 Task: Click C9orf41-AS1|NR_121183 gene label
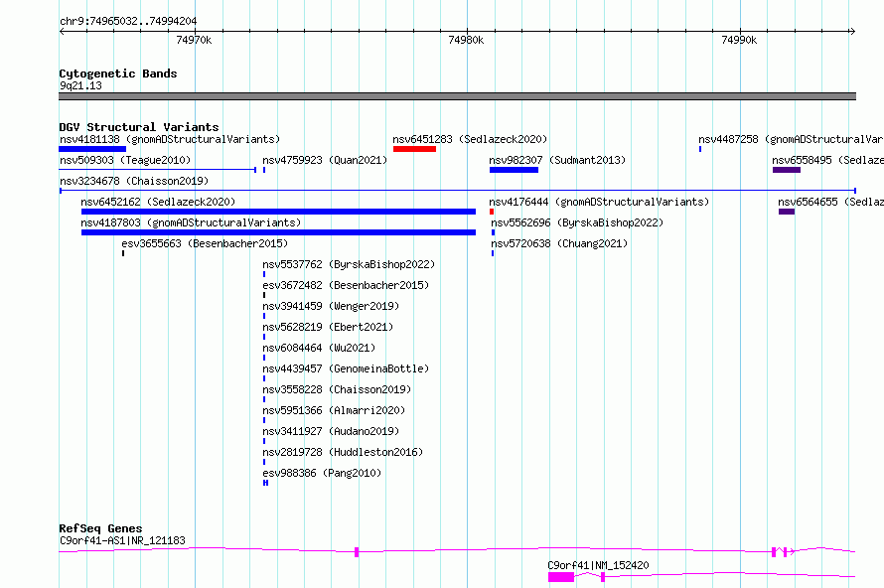coord(122,540)
